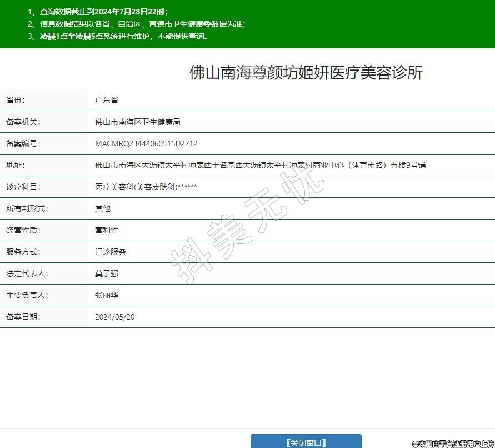495x448 pixels.
Task: Click the legal representative name 莫子强
Action: tap(107, 273)
